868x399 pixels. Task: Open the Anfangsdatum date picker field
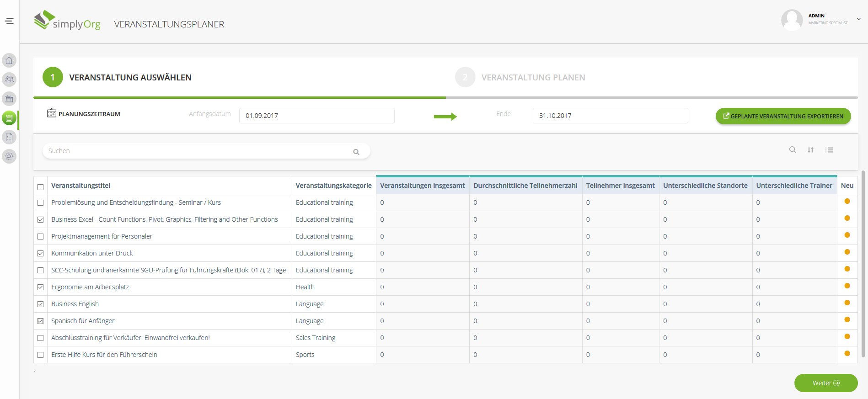pos(316,116)
